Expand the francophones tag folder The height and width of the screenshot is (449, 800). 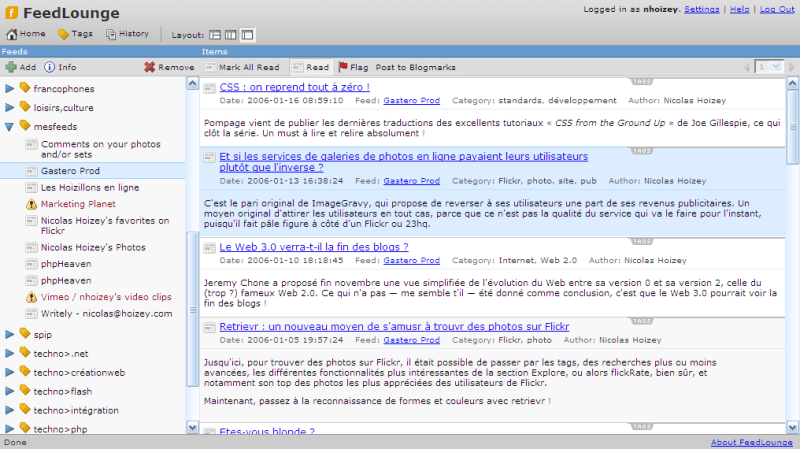click(9, 89)
